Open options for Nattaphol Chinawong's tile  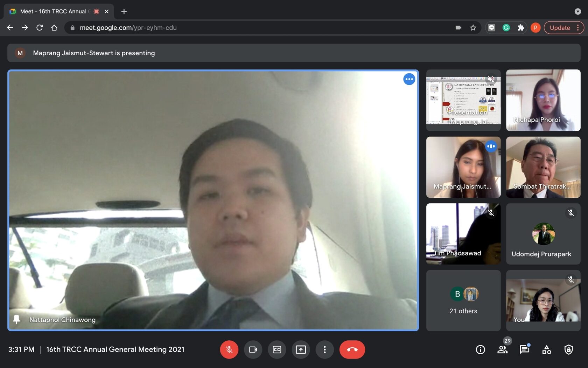point(409,79)
